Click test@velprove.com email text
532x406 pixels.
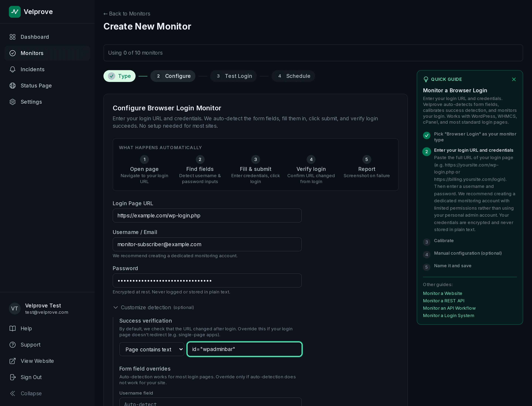point(47,312)
